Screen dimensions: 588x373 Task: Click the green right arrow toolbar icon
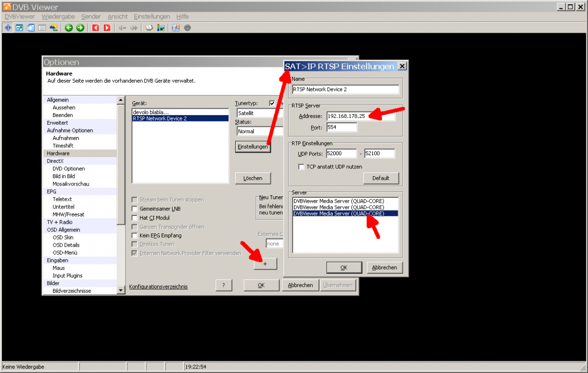pos(80,28)
